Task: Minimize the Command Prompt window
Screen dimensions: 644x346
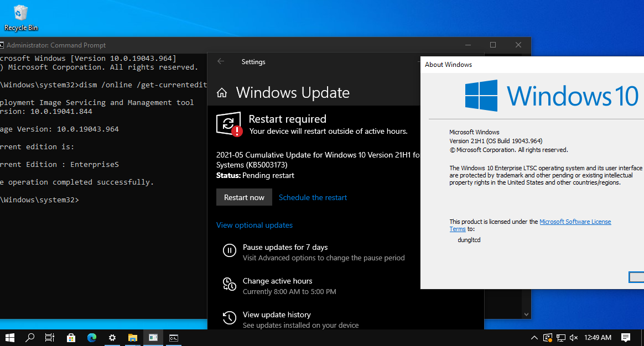Action: (468, 45)
